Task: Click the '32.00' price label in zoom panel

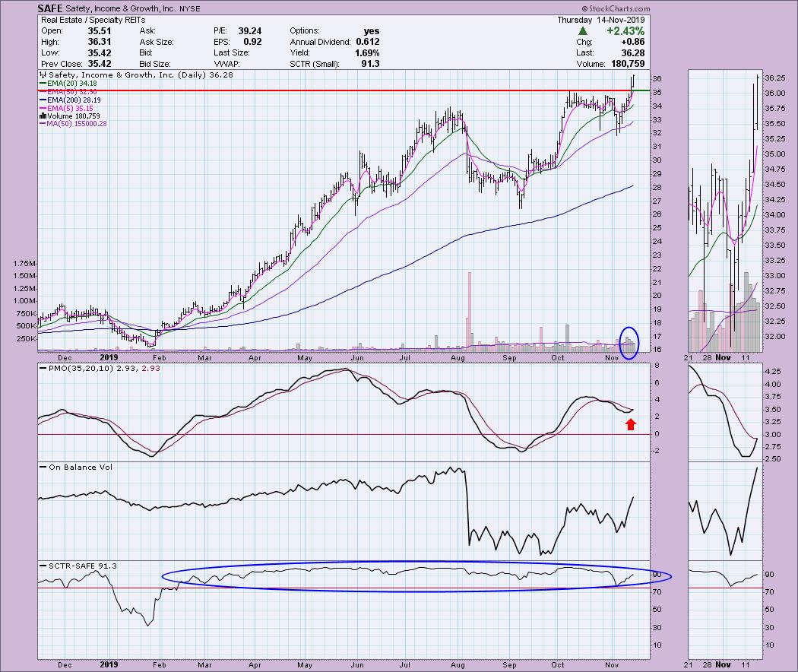Action: pos(775,337)
